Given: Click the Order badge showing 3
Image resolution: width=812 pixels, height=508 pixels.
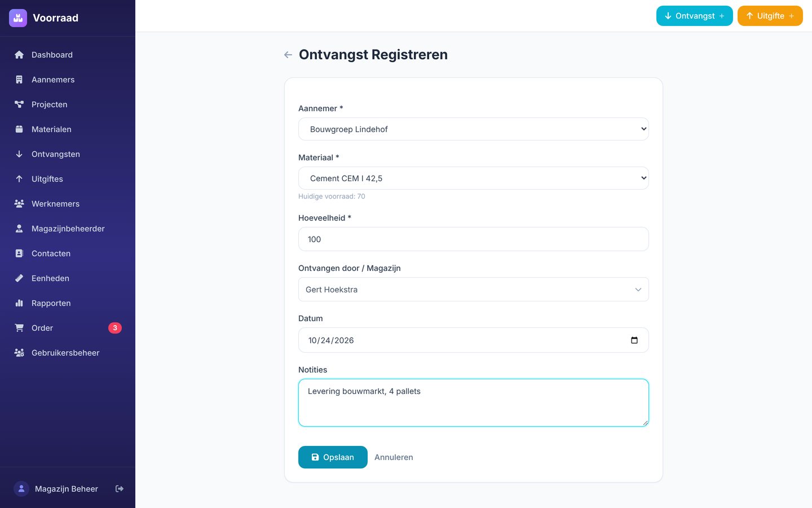Looking at the screenshot, I should 115,328.
